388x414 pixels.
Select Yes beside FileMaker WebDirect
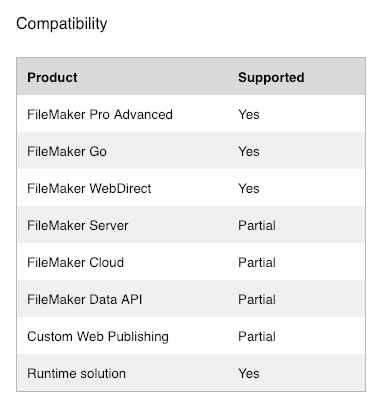click(x=249, y=189)
